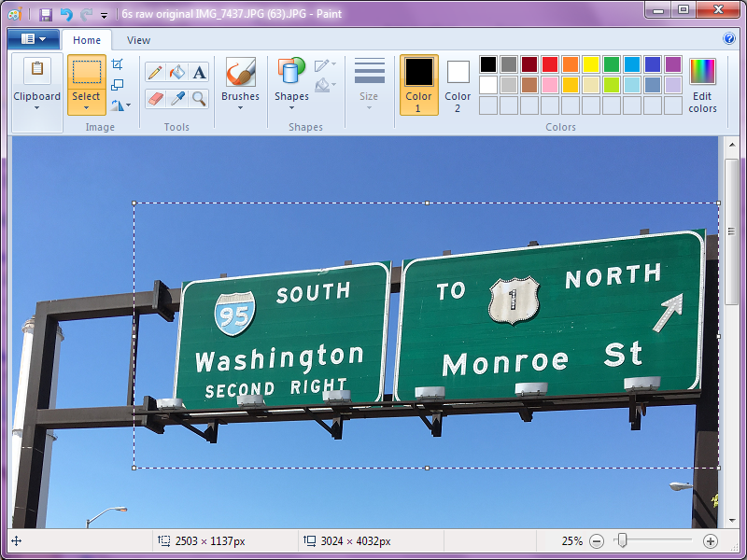
Task: Click the Paste clipboard icon
Action: tap(37, 70)
